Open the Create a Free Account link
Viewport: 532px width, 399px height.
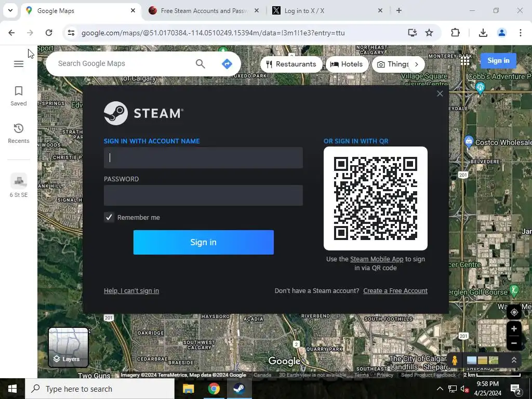point(395,291)
